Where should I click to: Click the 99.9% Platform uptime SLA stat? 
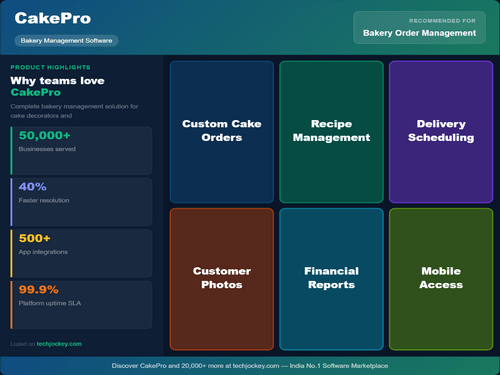pyautogui.click(x=81, y=305)
